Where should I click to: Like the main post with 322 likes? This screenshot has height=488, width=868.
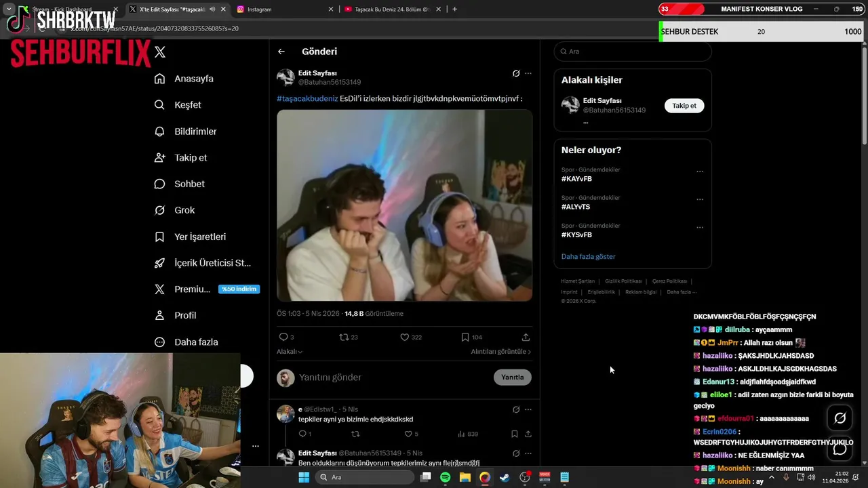pos(404,337)
